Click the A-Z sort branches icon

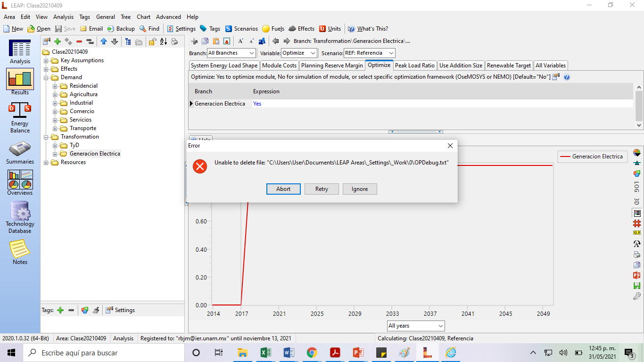point(163,41)
